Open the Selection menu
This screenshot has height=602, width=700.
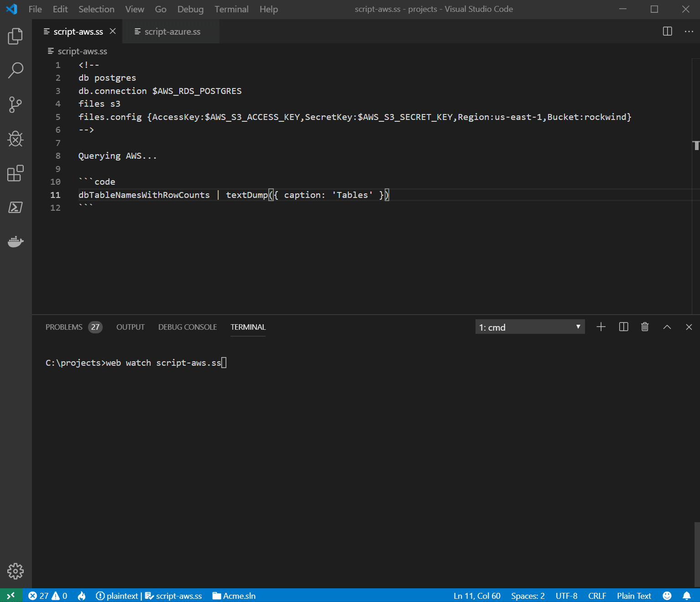[96, 9]
